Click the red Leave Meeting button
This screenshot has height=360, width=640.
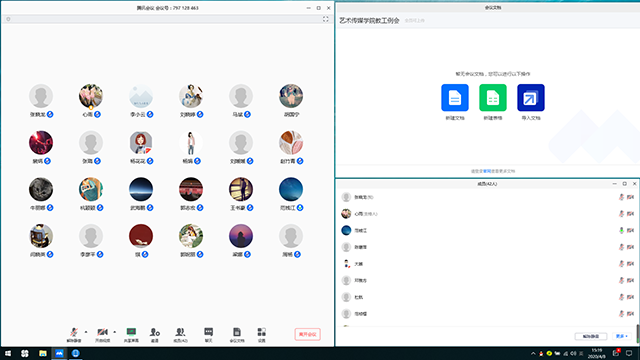(307, 334)
